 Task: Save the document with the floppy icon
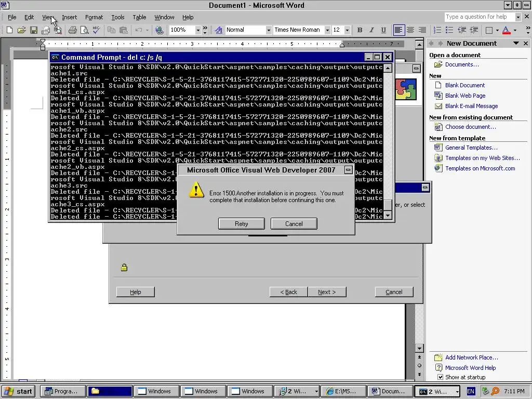pyautogui.click(x=34, y=30)
